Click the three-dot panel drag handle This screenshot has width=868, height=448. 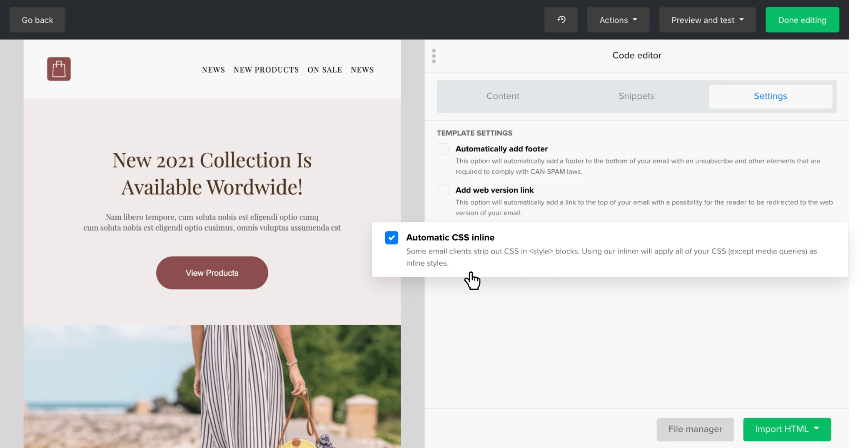coord(434,56)
